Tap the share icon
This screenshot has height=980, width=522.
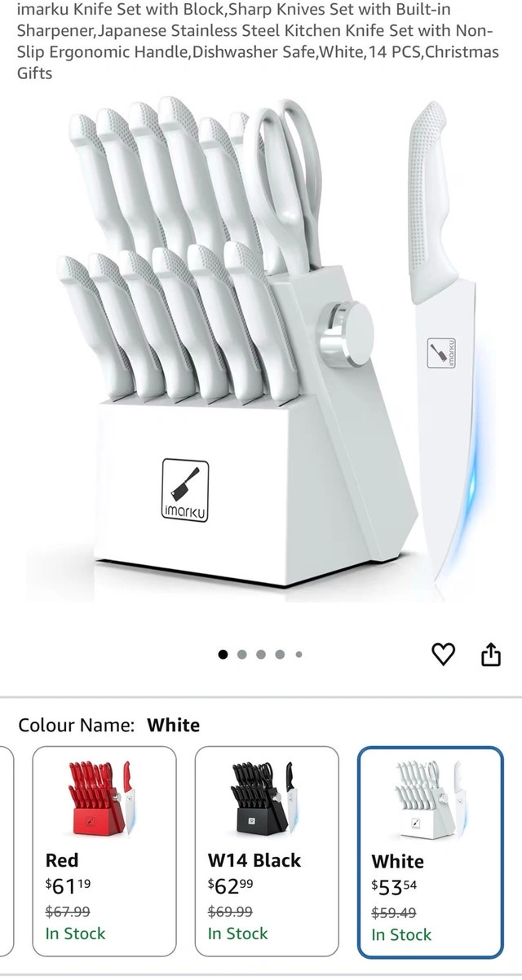tap(490, 654)
